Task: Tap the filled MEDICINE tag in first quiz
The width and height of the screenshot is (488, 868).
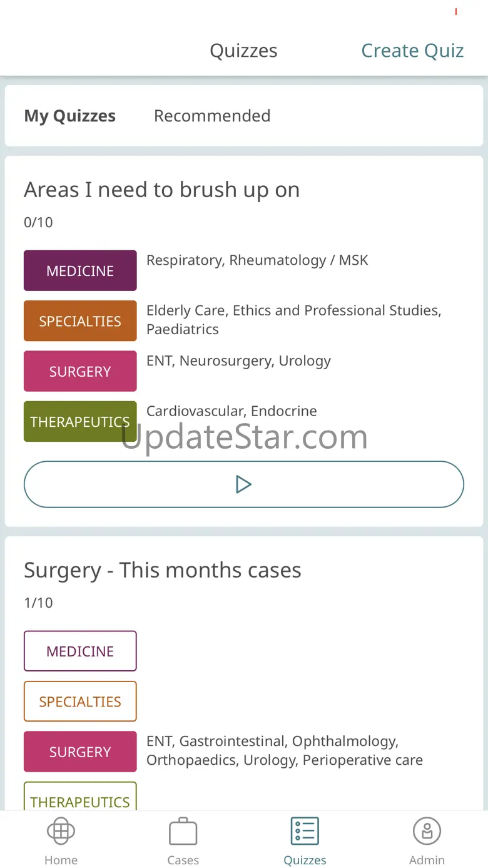Action: 80,271
